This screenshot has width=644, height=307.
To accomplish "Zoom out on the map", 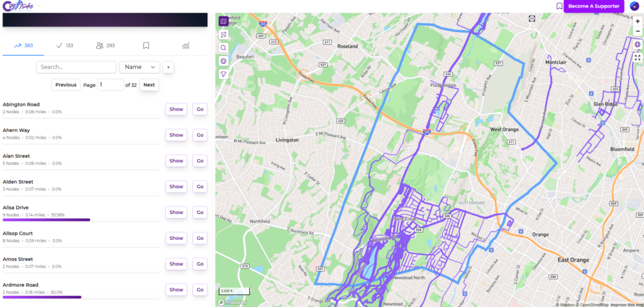I will tap(637, 31).
